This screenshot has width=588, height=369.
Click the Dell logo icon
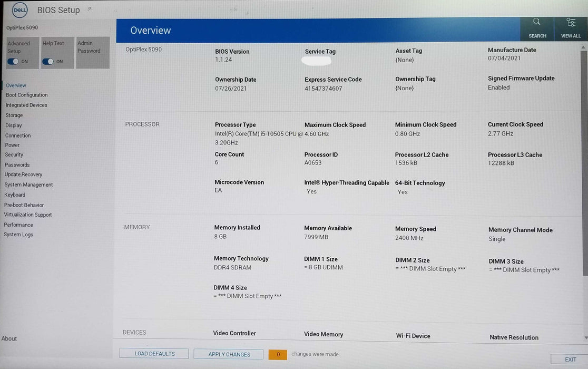[x=20, y=10]
